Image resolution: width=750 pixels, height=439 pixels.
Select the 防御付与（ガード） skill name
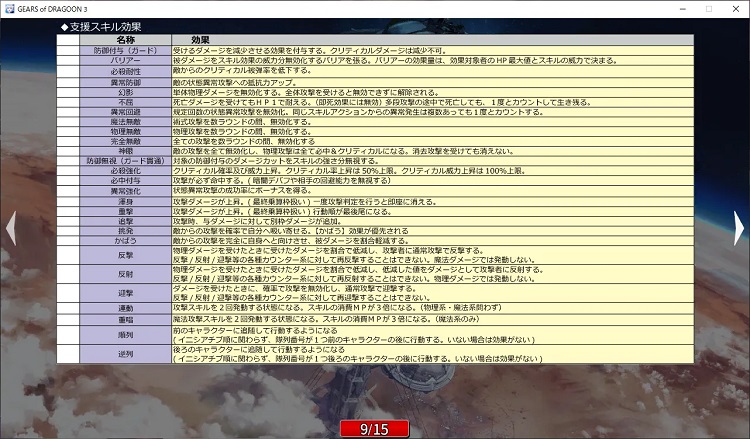tap(125, 51)
